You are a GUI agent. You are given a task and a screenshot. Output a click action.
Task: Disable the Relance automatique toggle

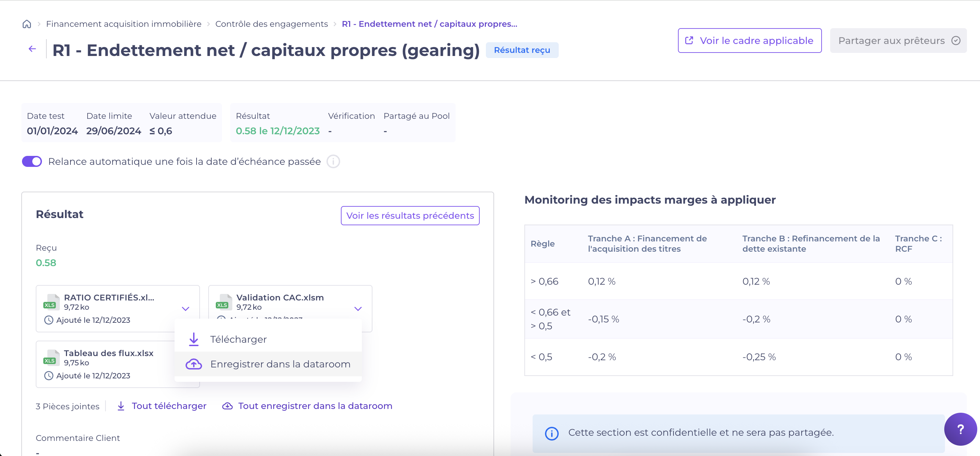point(32,162)
